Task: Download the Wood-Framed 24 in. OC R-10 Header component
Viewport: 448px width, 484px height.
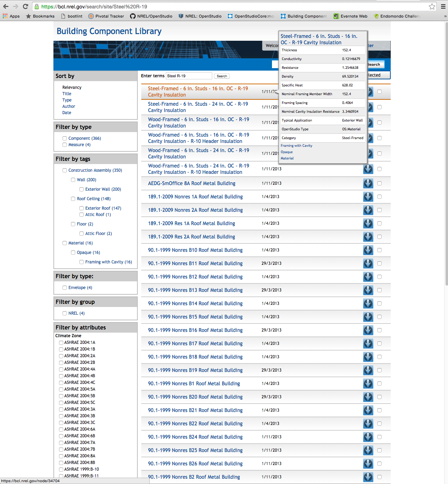Action: pyautogui.click(x=368, y=169)
